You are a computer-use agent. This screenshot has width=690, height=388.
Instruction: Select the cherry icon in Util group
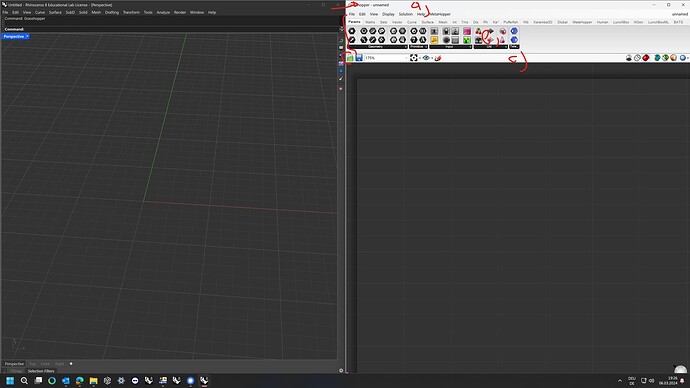tap(478, 31)
